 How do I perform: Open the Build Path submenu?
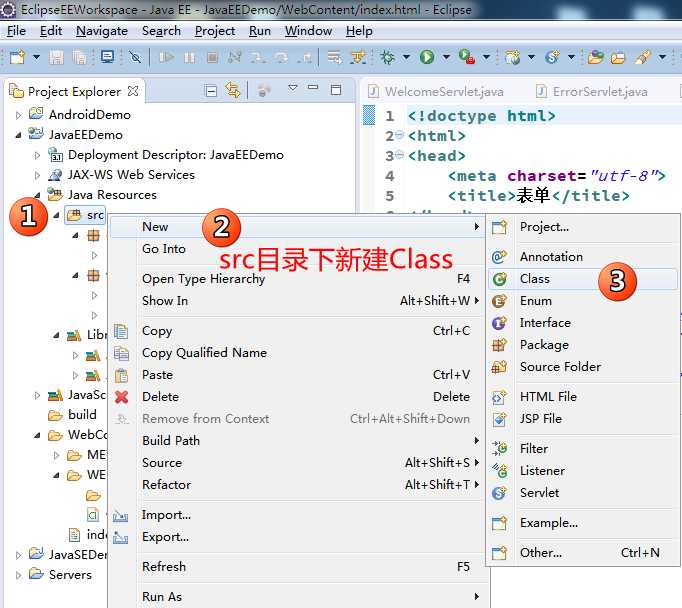pos(296,441)
